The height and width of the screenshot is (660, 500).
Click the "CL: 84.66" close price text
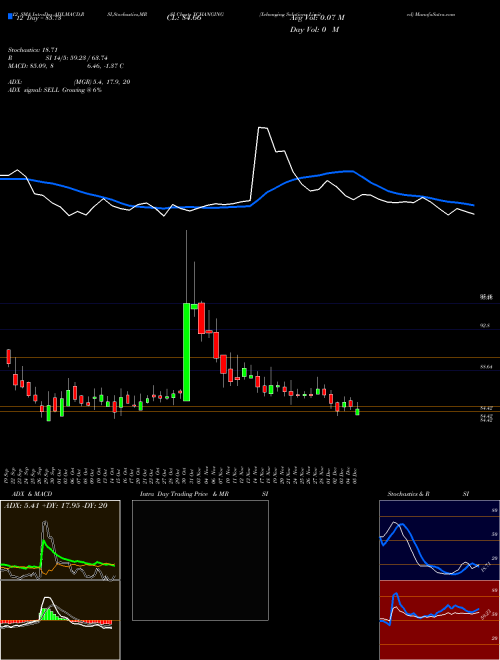[x=184, y=18]
